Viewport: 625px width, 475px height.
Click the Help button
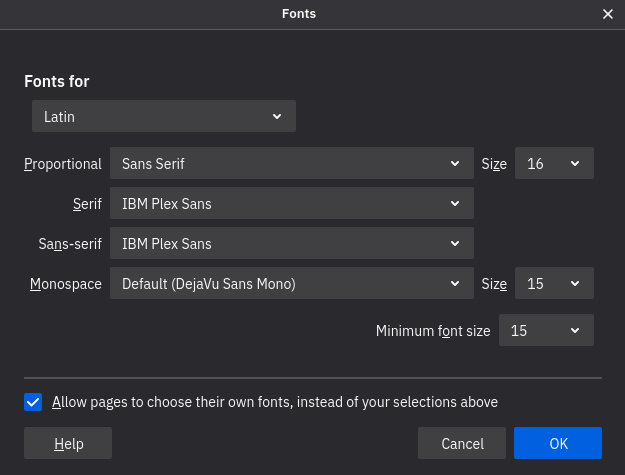[x=68, y=443]
